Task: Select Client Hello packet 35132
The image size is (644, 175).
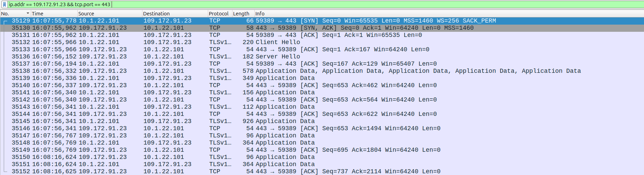Action: [x=322, y=42]
